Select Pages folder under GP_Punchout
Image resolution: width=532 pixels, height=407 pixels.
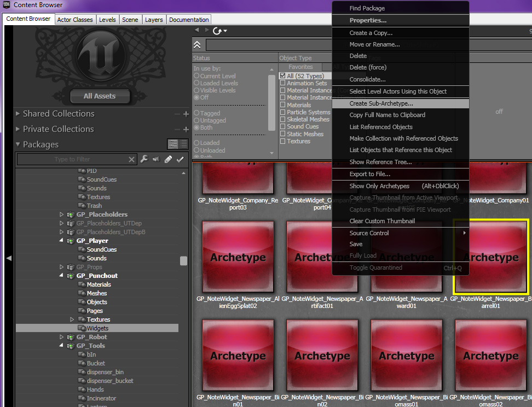(x=90, y=311)
